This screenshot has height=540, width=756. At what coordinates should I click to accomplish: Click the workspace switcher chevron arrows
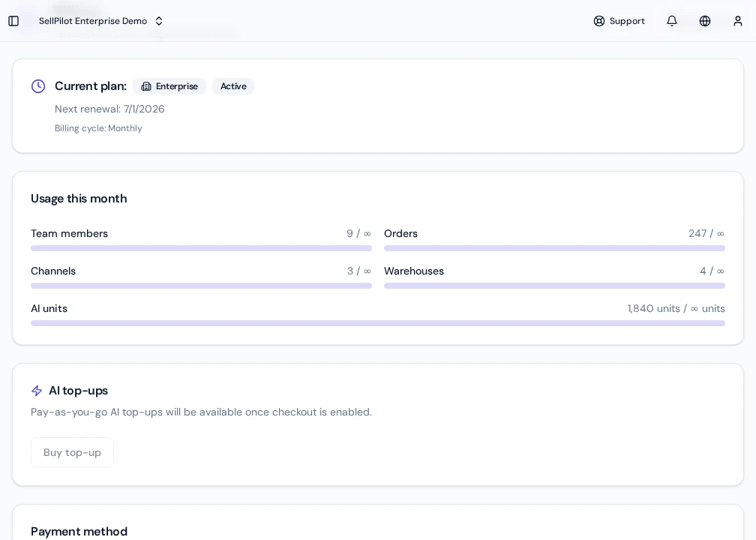pos(159,21)
